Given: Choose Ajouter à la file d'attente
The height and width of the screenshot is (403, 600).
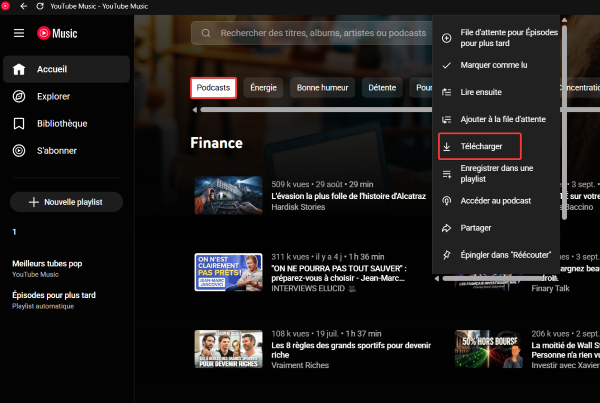Looking at the screenshot, I should 496,119.
